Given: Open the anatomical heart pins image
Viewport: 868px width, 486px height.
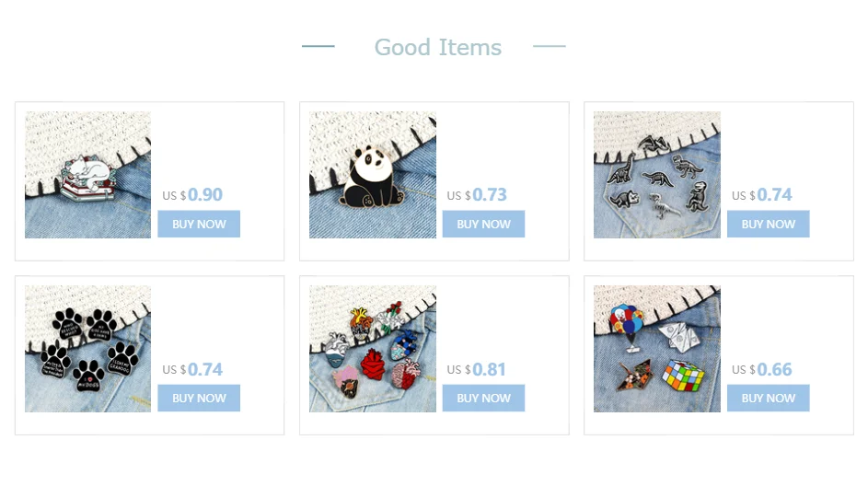Looking at the screenshot, I should pyautogui.click(x=373, y=349).
